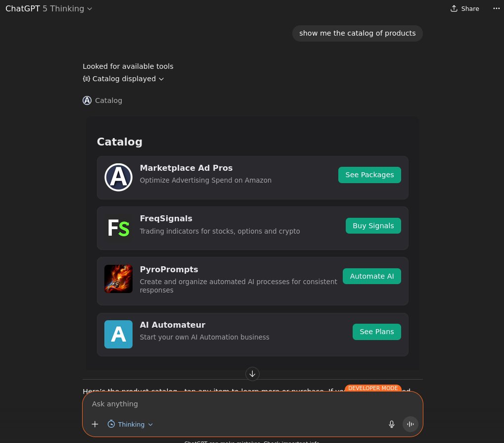The image size is (504, 443).
Task: Focus the 'Ask anything' message input
Action: coord(252,404)
